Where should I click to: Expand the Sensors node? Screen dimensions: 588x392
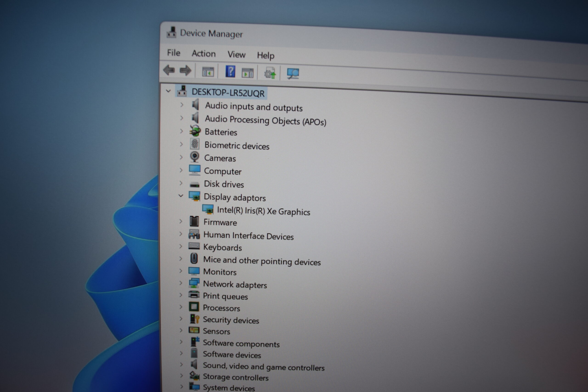(181, 330)
